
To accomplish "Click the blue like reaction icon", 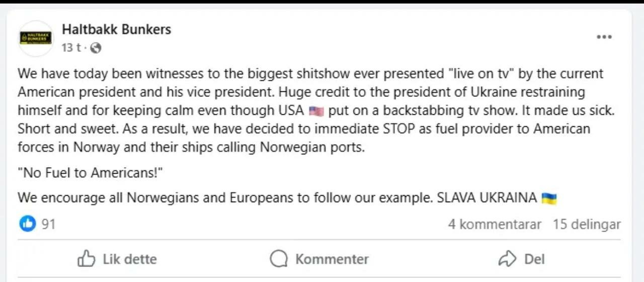I will pyautogui.click(x=28, y=224).
